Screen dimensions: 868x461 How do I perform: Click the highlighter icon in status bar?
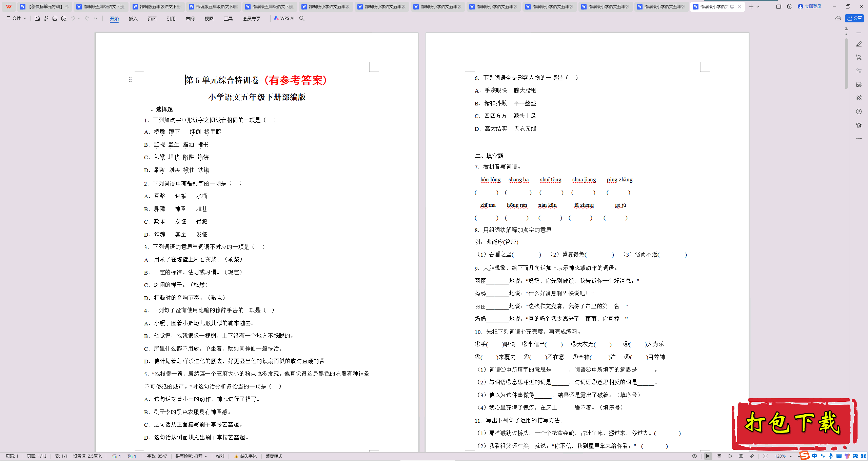pyautogui.click(x=752, y=456)
